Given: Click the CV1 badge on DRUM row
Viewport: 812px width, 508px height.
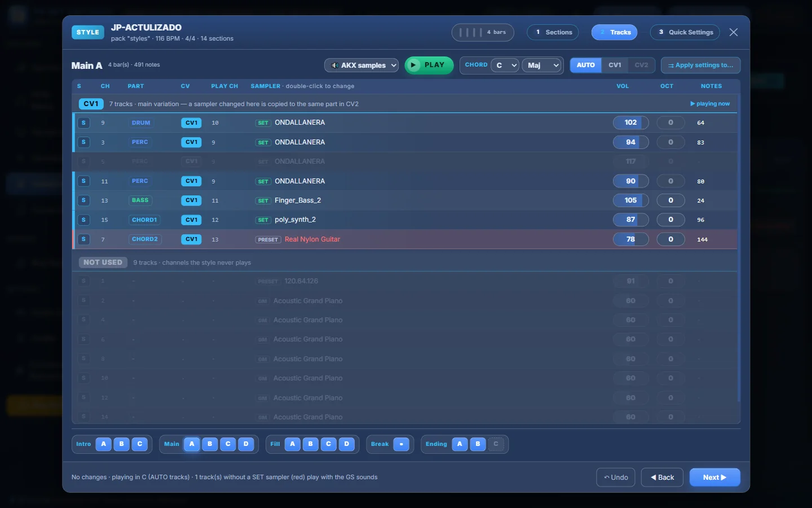Looking at the screenshot, I should coord(191,122).
